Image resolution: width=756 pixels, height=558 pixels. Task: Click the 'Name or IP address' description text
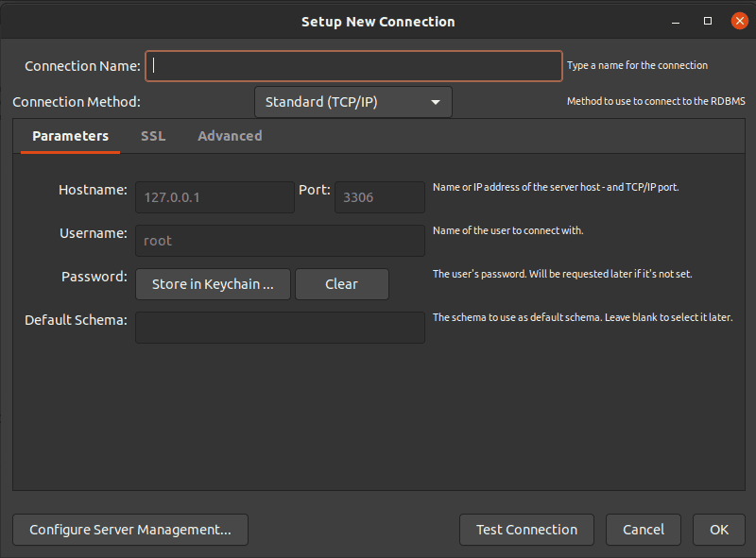tap(556, 188)
